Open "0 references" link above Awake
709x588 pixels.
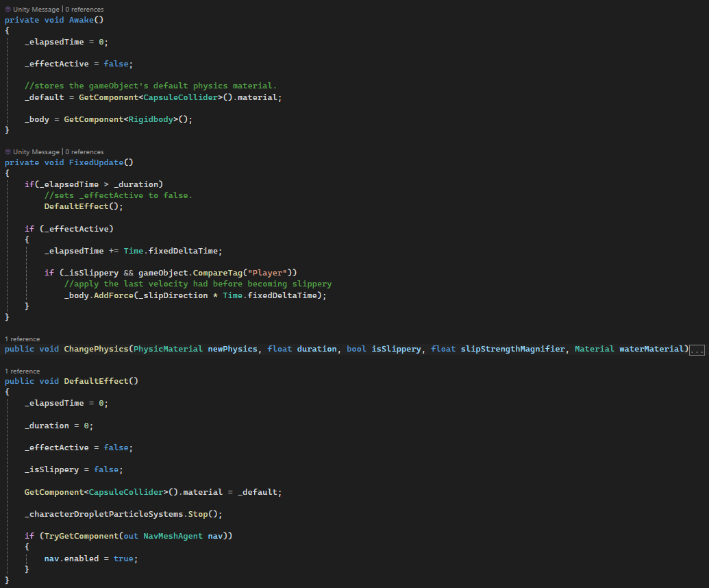pos(84,10)
